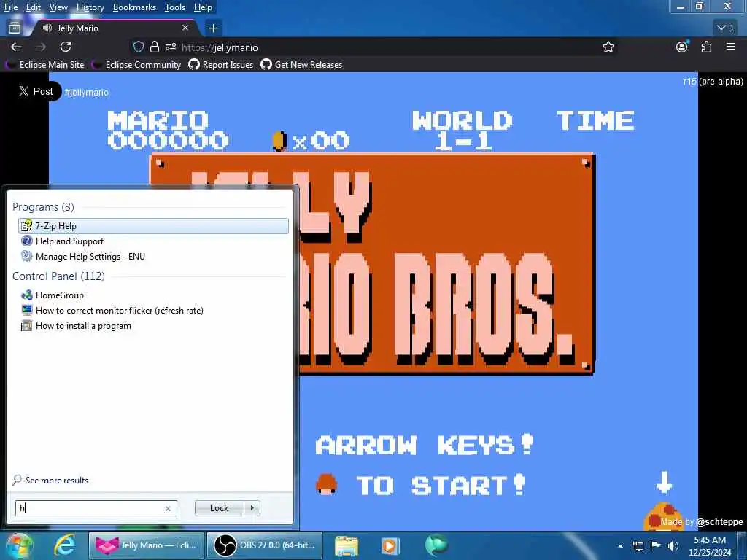Open the tab overview icon left of the tab

pos(15,28)
